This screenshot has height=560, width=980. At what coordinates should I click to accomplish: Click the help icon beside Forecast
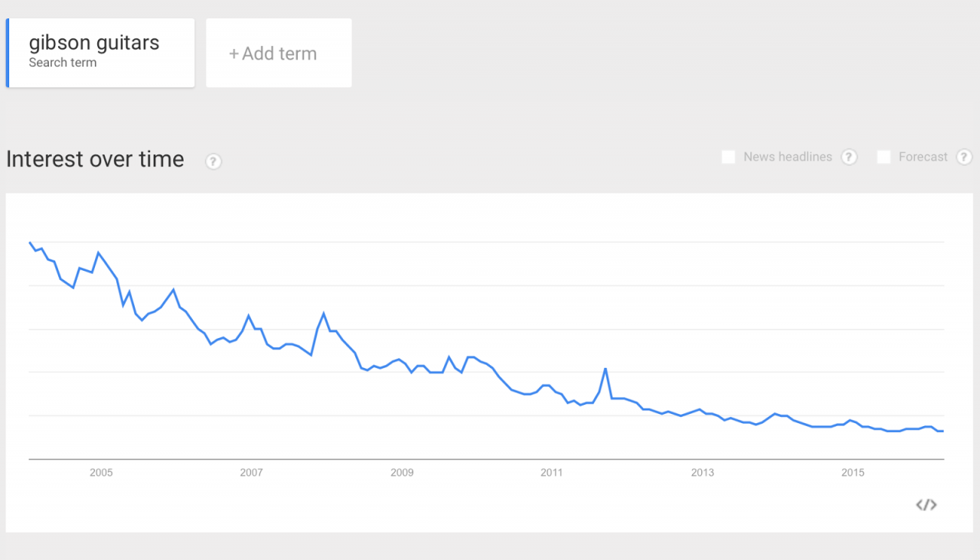(965, 157)
